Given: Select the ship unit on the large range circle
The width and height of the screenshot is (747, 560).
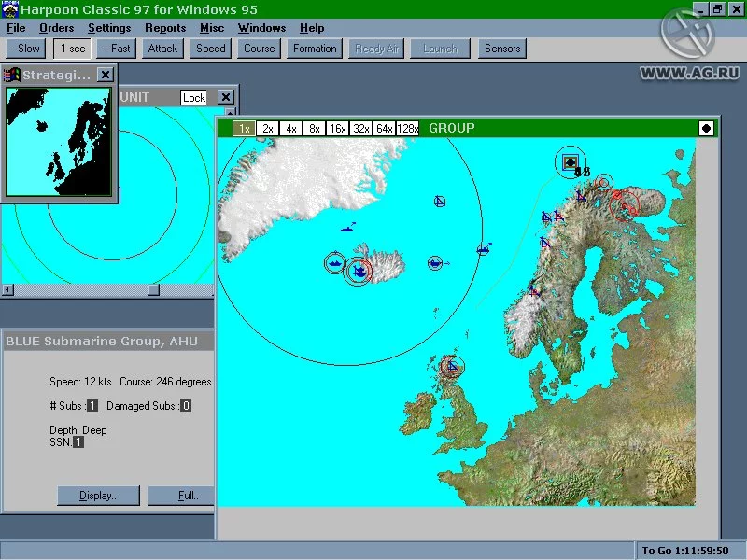Looking at the screenshot, I should click(484, 248).
